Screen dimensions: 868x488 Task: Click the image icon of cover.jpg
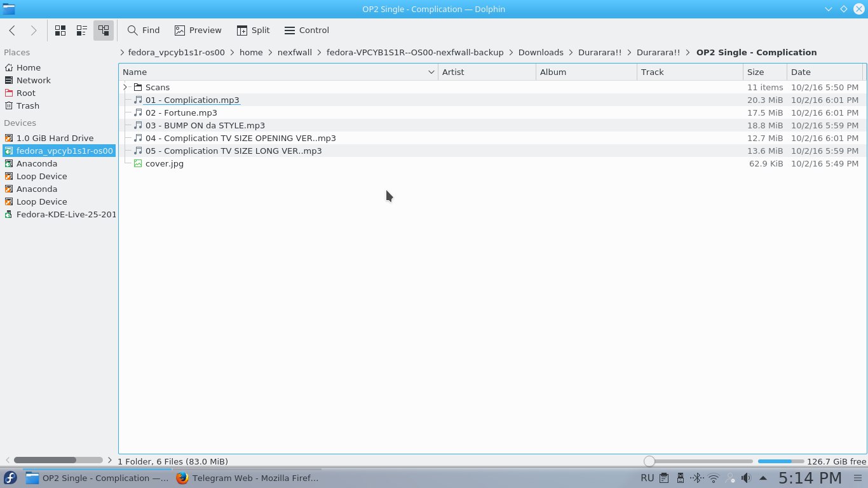click(138, 163)
